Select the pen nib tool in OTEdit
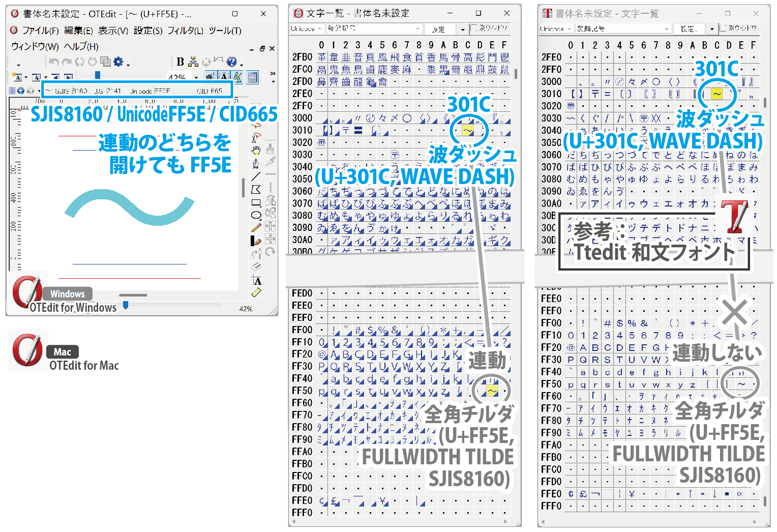The height and width of the screenshot is (532, 777). pyautogui.click(x=256, y=163)
